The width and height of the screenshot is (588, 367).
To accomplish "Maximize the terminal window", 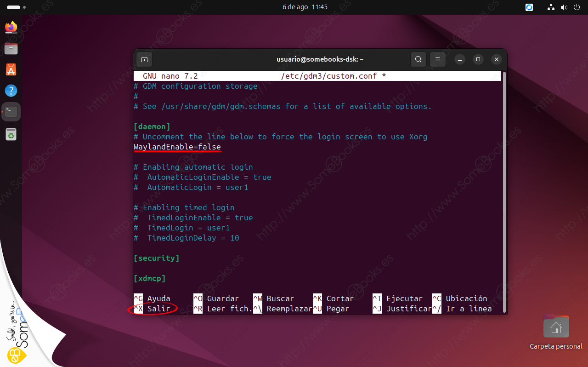I will (478, 59).
